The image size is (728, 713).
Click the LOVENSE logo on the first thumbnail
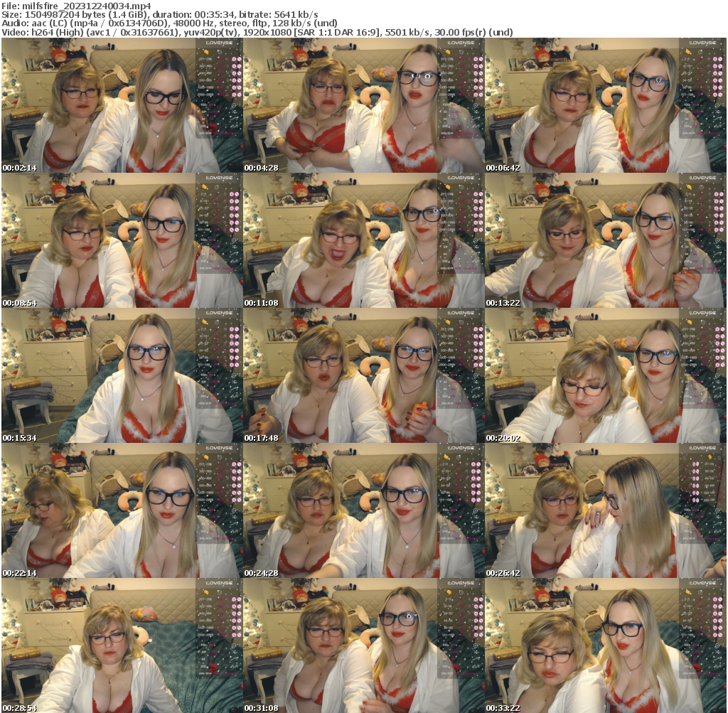coord(218,43)
